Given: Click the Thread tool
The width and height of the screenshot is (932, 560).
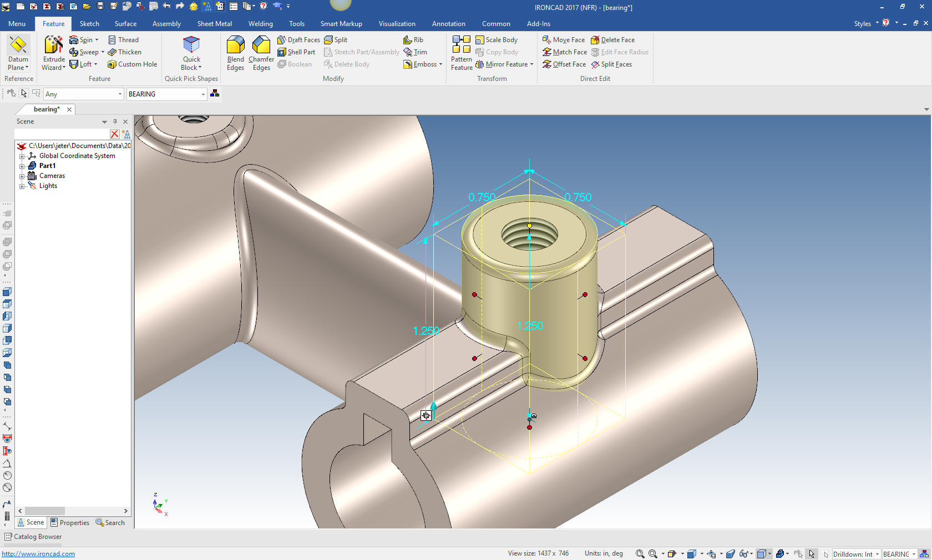Looking at the screenshot, I should [x=123, y=40].
